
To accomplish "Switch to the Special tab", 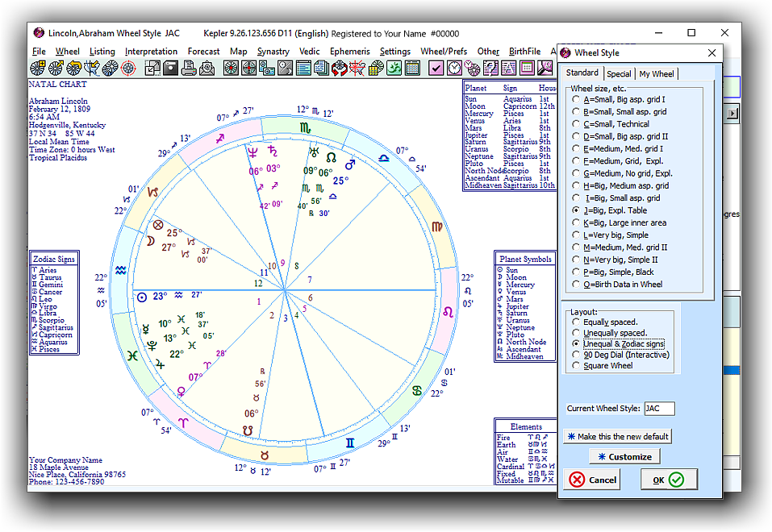I will pyautogui.click(x=619, y=74).
